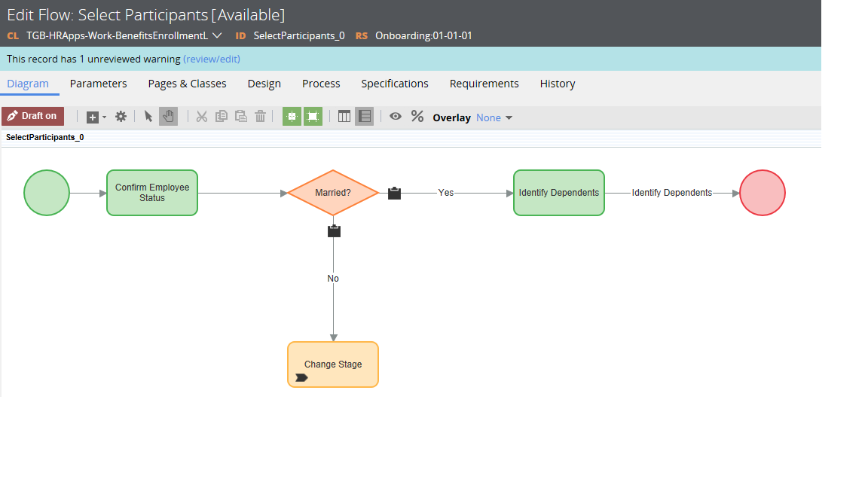The image size is (868, 488).
Task: Open the History tab
Action: point(558,84)
